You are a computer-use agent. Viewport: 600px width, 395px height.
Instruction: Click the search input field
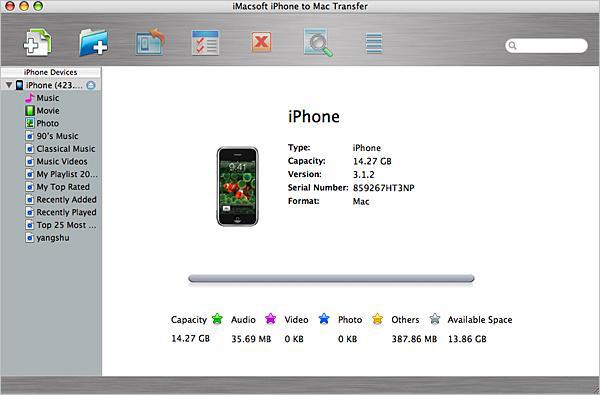tap(546, 46)
